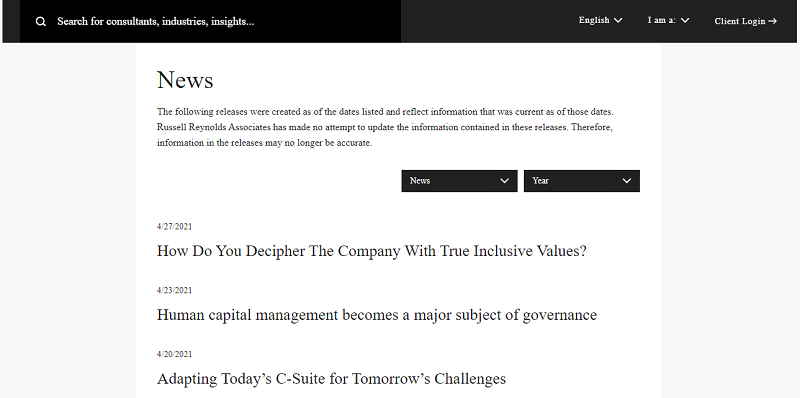This screenshot has width=800, height=398.
Task: Click the releases disclaimer paragraph
Action: 385,127
